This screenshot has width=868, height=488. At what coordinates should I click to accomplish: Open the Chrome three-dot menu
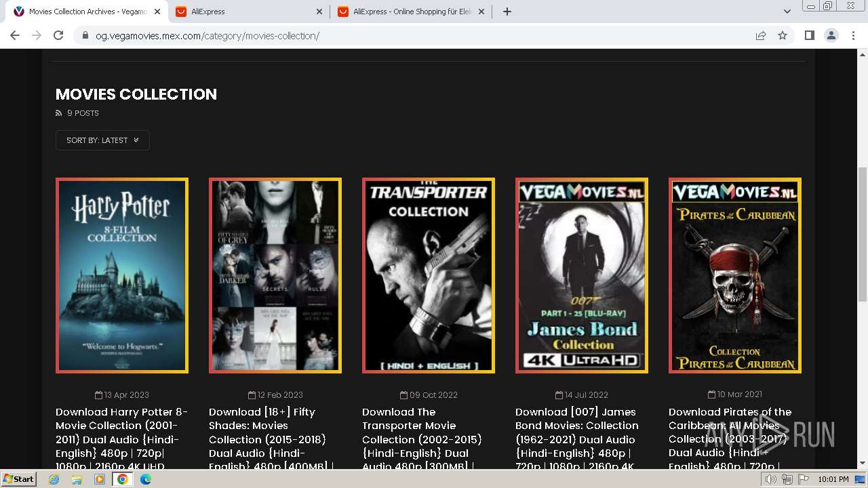[x=853, y=35]
